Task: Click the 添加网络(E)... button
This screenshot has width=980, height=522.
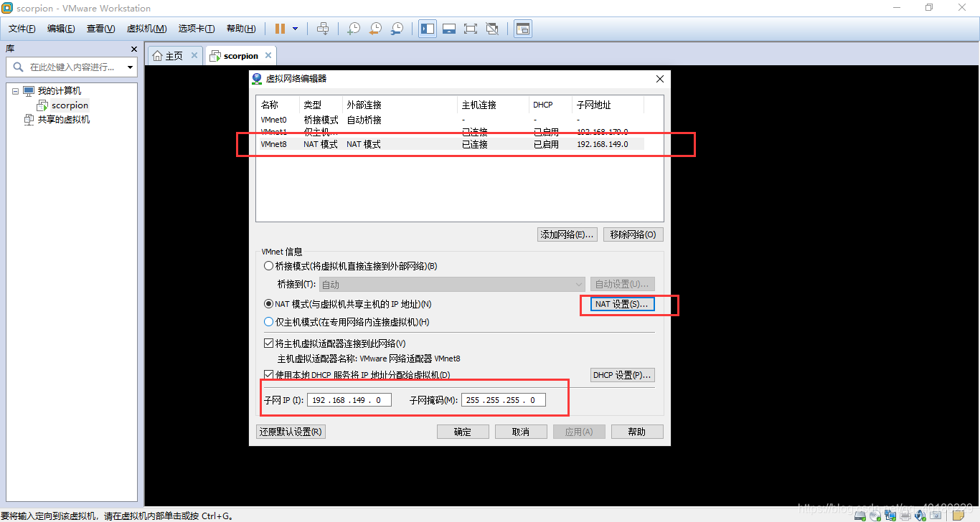Action: 567,234
